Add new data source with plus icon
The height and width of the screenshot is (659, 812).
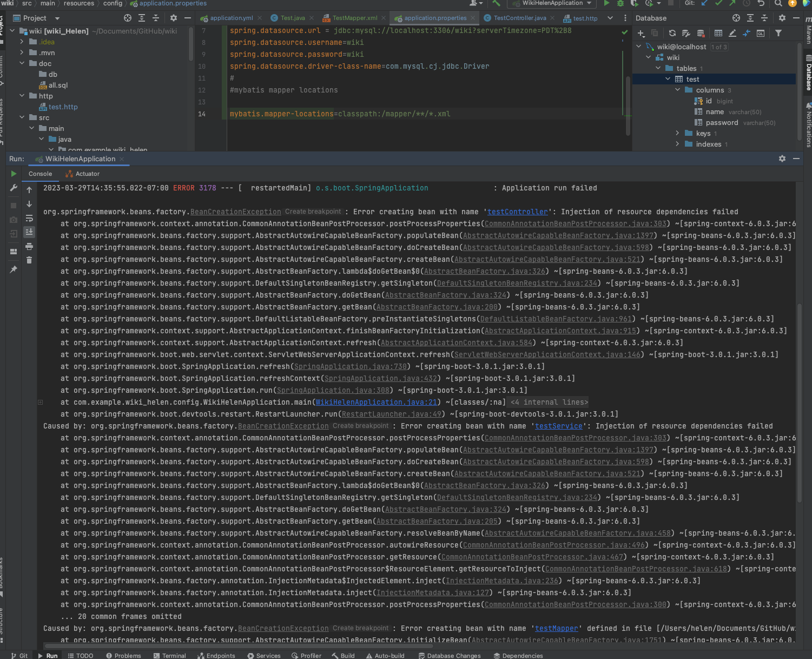641,34
